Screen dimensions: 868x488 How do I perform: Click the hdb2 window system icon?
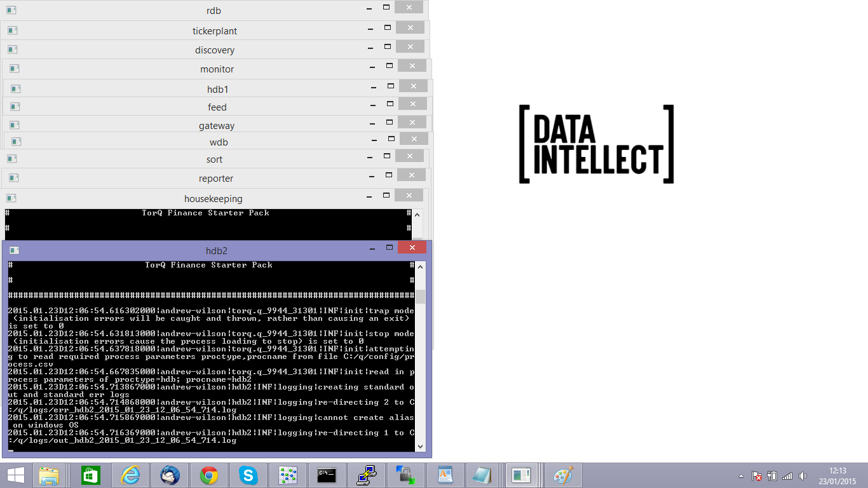tap(14, 250)
